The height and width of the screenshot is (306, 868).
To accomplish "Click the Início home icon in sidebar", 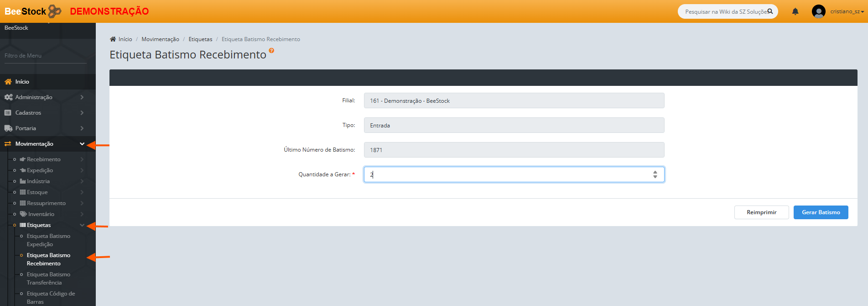I will click(x=8, y=82).
